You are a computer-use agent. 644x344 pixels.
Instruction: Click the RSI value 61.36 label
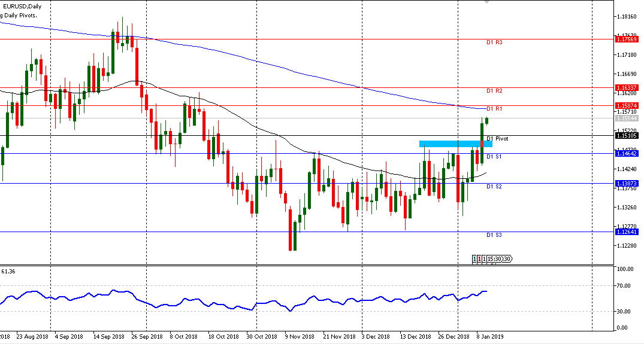tap(8, 272)
